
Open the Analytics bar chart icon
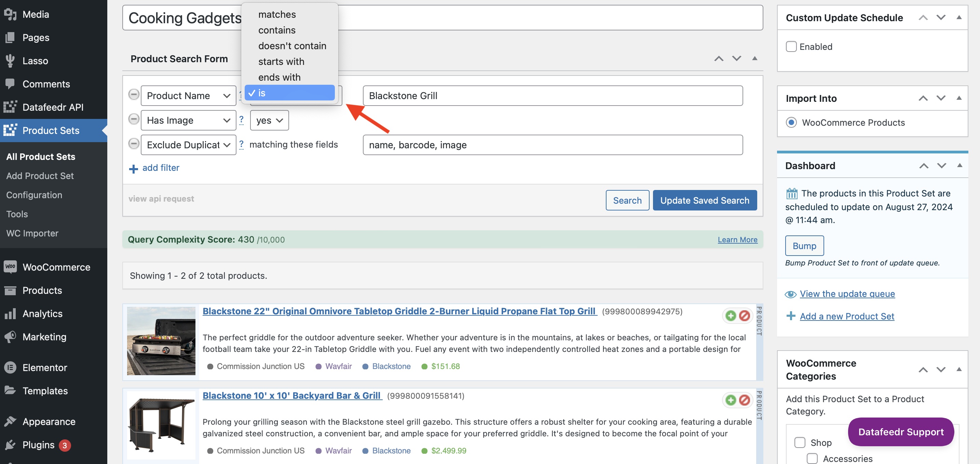[10, 314]
